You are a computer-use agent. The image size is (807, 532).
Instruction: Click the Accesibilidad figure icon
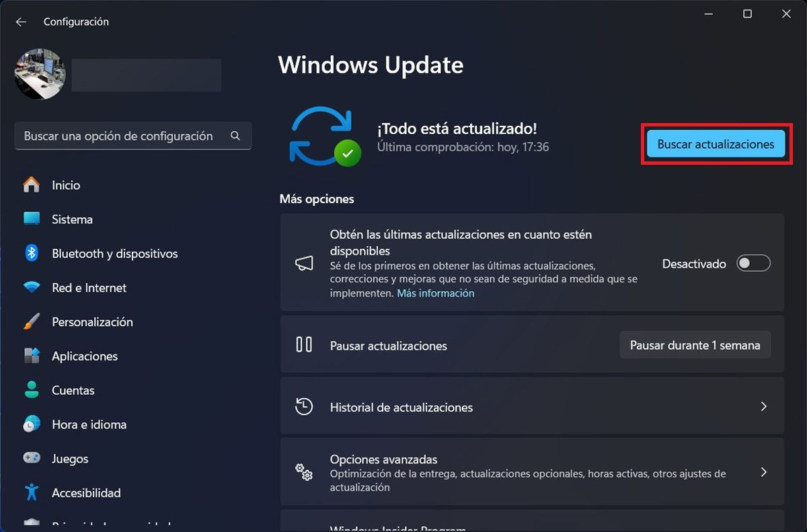coord(32,492)
